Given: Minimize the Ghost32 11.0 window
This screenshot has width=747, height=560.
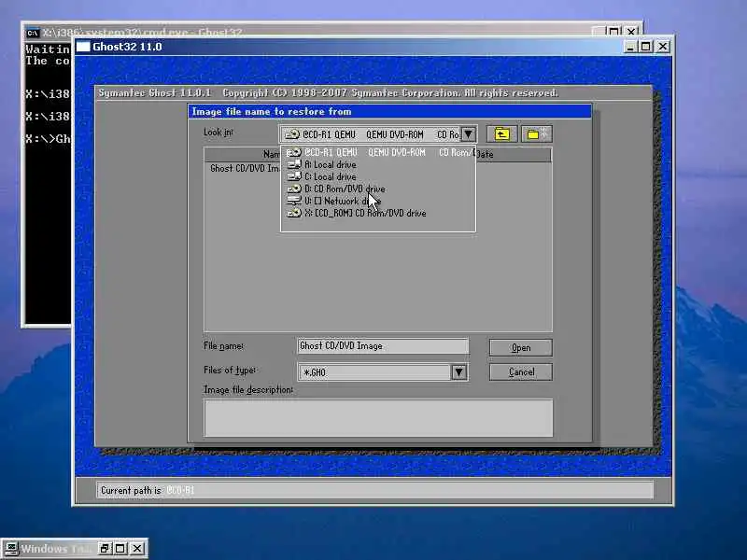Looking at the screenshot, I should point(629,46).
